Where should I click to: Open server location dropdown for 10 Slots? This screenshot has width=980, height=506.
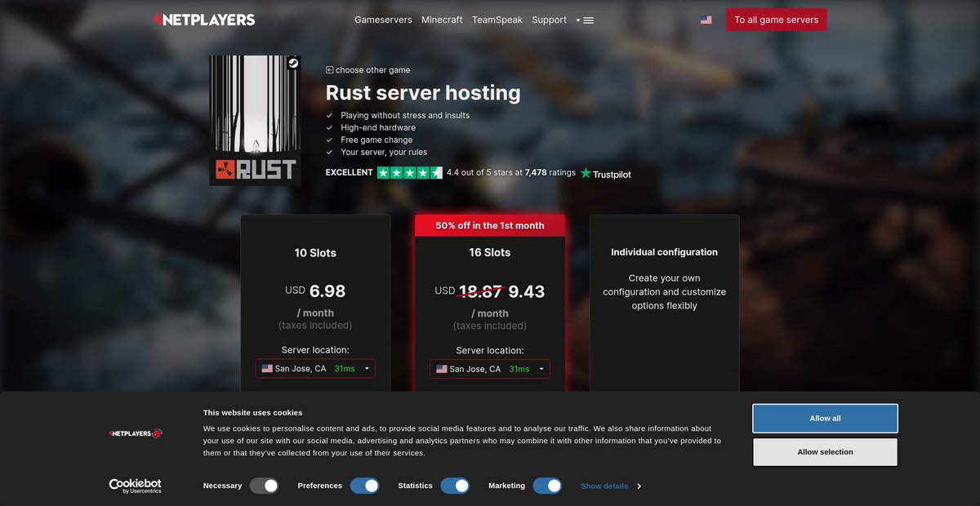pos(315,369)
